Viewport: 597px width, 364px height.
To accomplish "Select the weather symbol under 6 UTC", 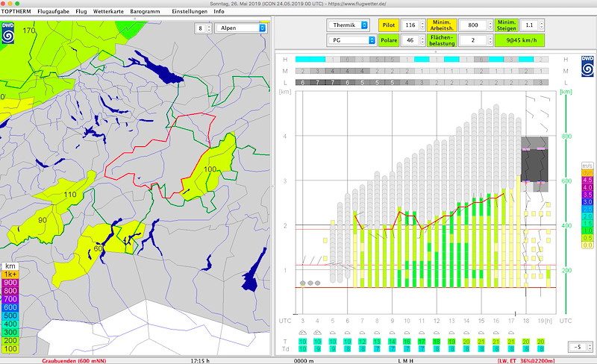I will [347, 333].
